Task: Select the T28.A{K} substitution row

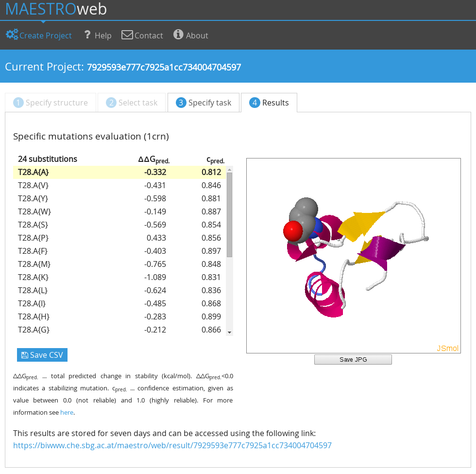Action: click(x=119, y=277)
